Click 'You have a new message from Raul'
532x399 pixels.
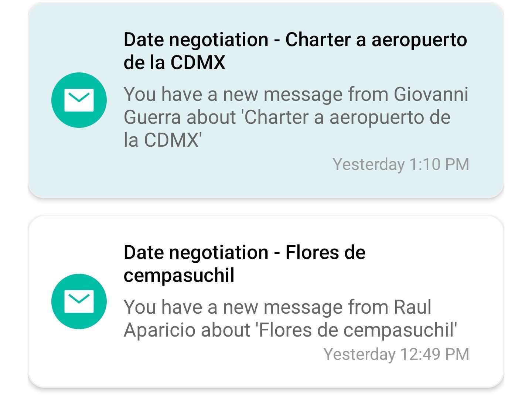click(x=277, y=307)
